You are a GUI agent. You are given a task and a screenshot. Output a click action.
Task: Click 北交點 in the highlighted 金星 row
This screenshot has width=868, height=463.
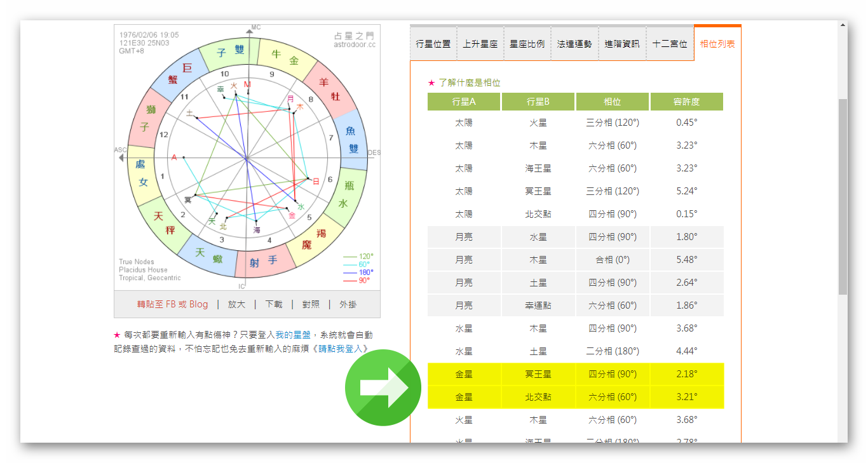(538, 397)
